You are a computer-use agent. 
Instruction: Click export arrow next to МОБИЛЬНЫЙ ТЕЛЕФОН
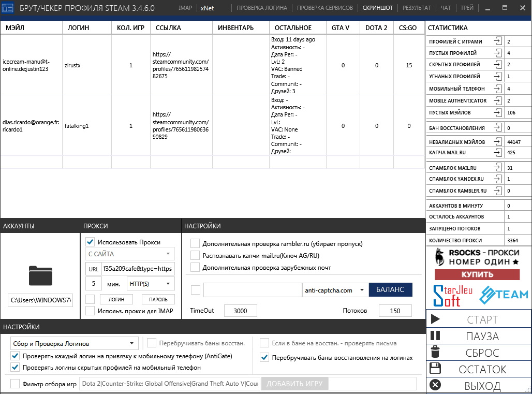[497, 89]
